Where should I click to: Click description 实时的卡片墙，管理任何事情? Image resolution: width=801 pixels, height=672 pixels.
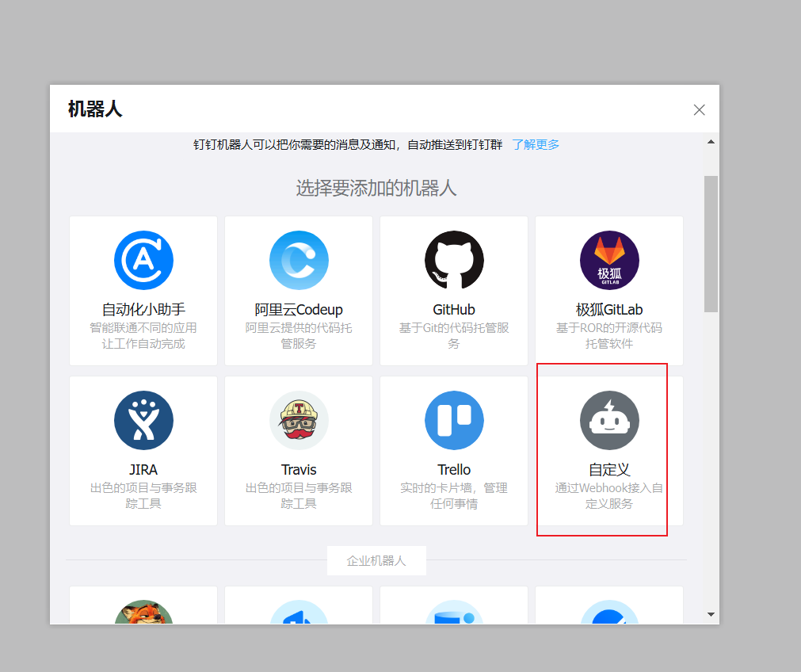coord(454,496)
